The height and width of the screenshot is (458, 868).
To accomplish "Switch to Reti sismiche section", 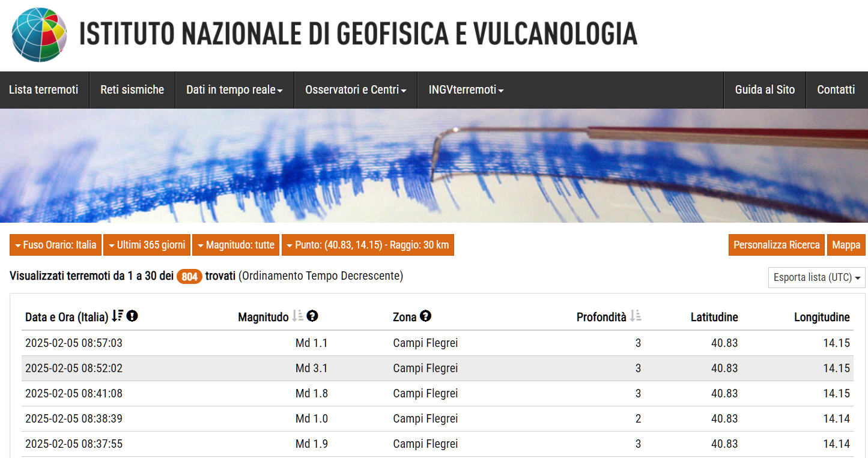I will [132, 89].
